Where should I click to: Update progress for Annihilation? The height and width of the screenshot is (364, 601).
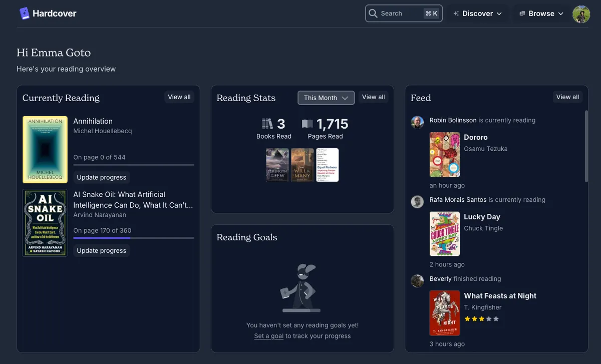point(102,177)
